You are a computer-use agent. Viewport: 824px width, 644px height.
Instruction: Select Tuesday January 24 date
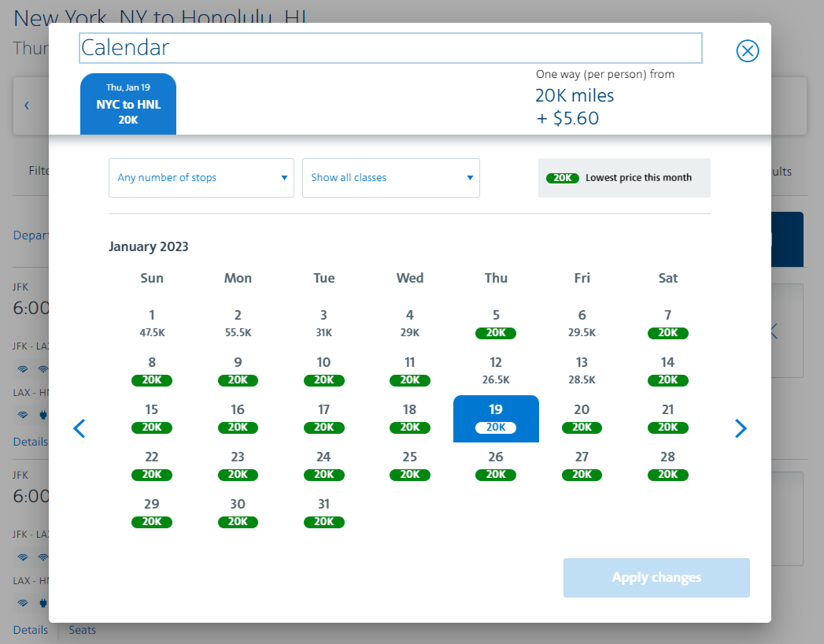[x=323, y=466]
